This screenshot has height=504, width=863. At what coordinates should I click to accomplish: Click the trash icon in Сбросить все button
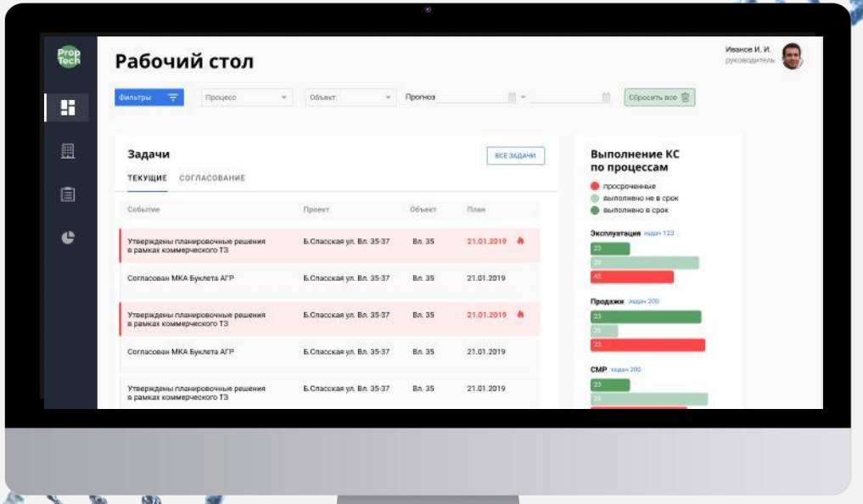(x=685, y=98)
